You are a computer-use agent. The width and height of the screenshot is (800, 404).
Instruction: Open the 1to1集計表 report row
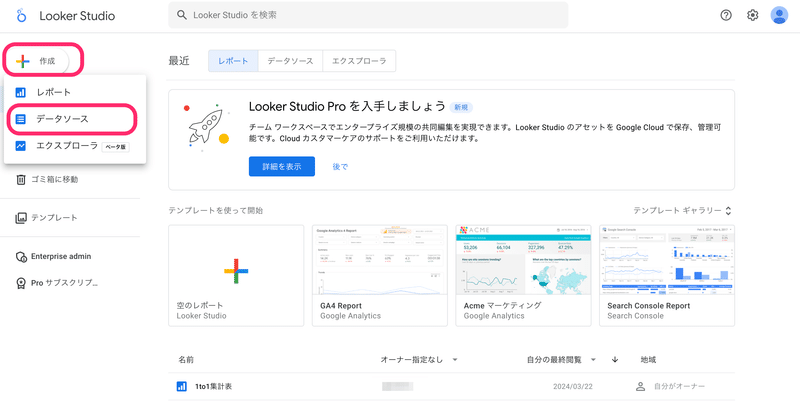pyautogui.click(x=452, y=387)
